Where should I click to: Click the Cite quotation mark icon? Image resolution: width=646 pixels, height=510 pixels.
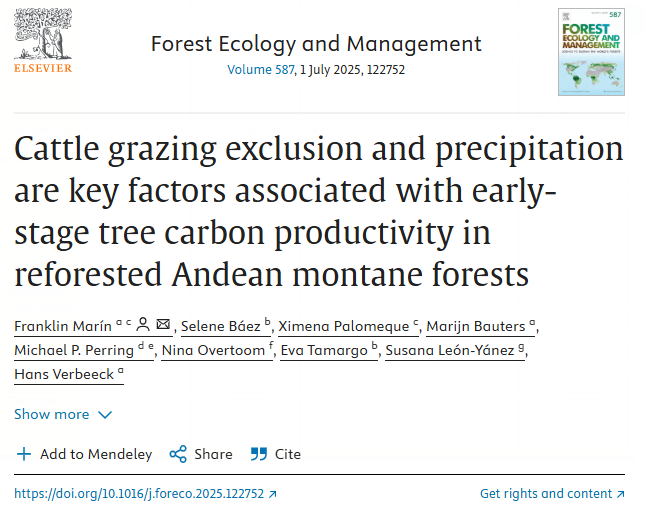[259, 454]
